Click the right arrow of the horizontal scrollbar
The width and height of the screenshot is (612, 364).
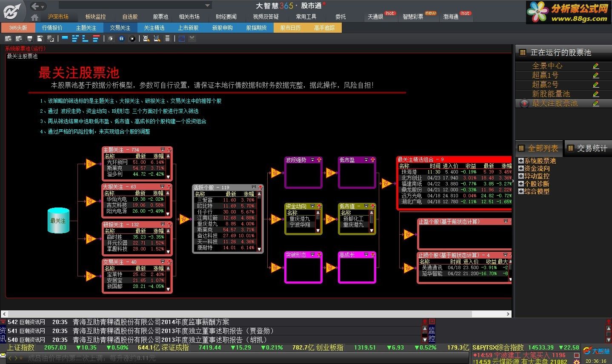point(508,314)
